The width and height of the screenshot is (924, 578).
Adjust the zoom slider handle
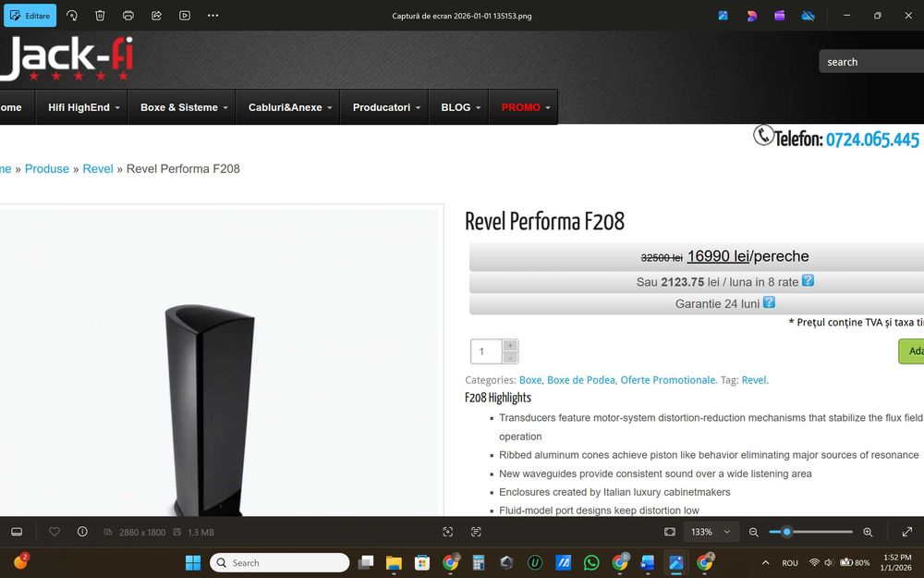click(x=786, y=532)
